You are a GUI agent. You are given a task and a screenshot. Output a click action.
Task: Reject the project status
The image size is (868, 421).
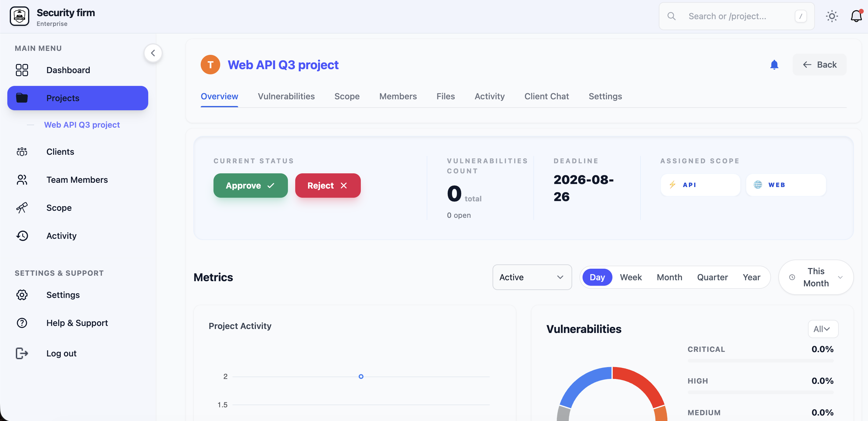(328, 186)
